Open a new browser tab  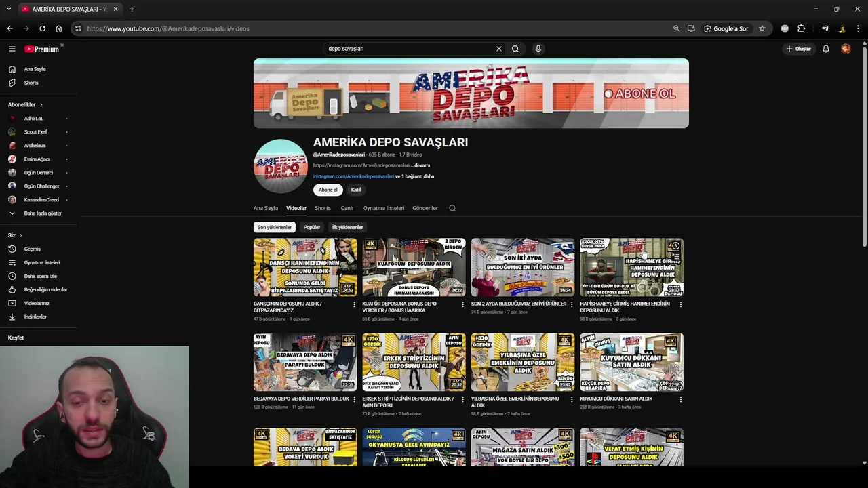pos(132,9)
